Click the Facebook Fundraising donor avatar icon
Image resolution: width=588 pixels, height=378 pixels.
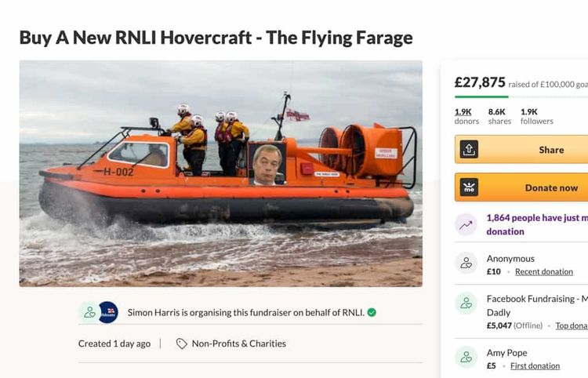pyautogui.click(x=466, y=303)
